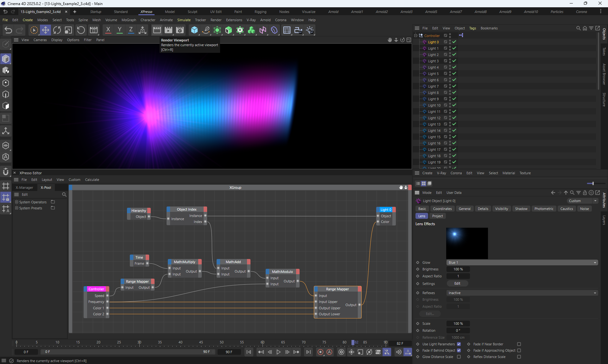The height and width of the screenshot is (364, 608).
Task: Click the Record Active Objects button
Action: (320, 352)
